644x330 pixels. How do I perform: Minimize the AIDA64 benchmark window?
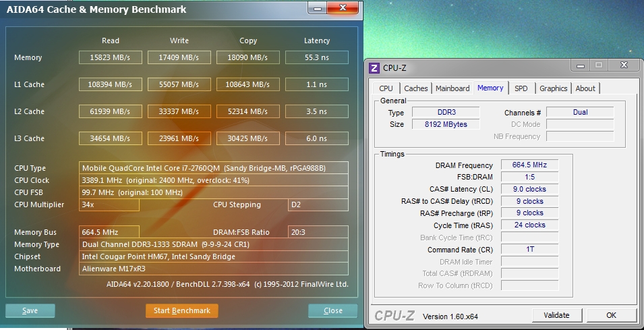tap(318, 8)
